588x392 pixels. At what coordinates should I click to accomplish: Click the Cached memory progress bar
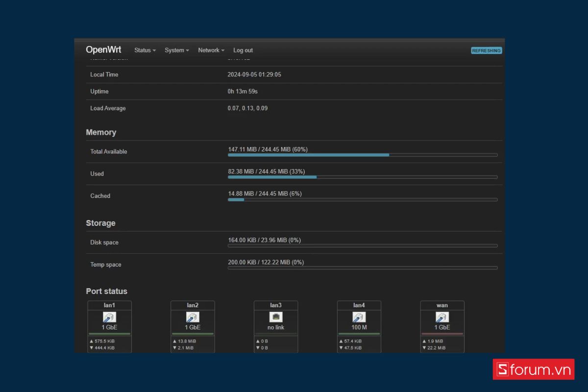(363, 199)
